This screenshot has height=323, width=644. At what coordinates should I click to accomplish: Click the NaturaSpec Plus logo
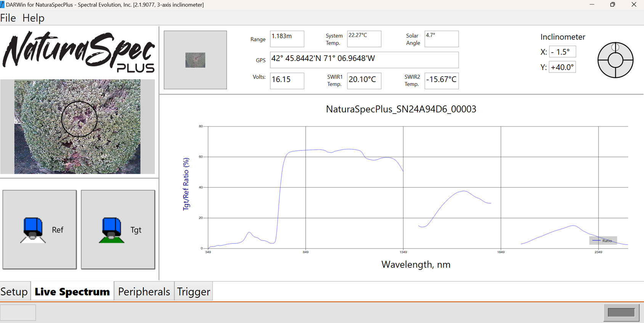click(79, 52)
